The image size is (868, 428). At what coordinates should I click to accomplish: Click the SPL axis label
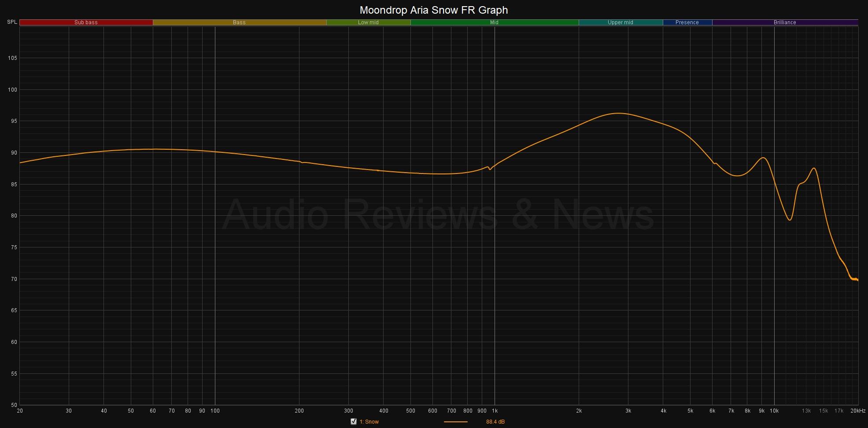tap(12, 22)
